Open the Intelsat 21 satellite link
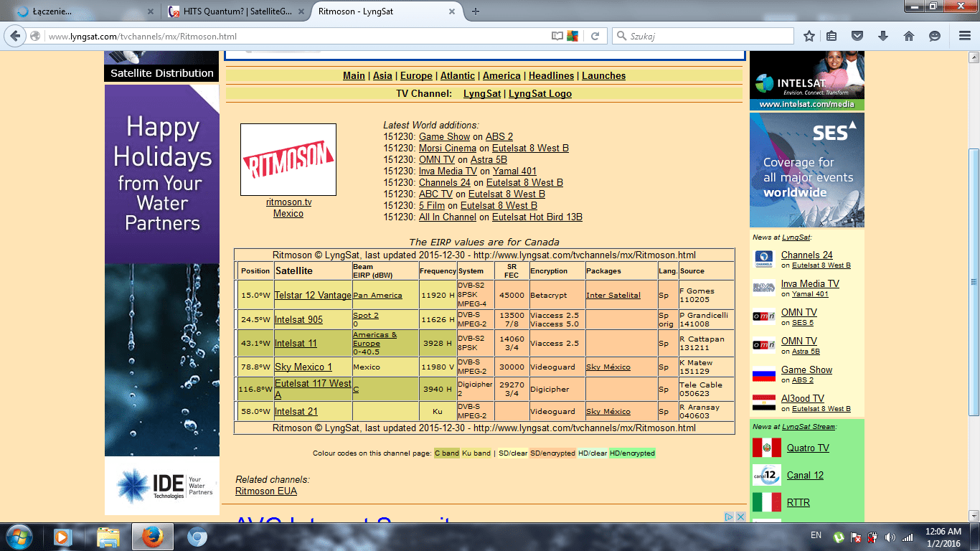 click(x=296, y=411)
